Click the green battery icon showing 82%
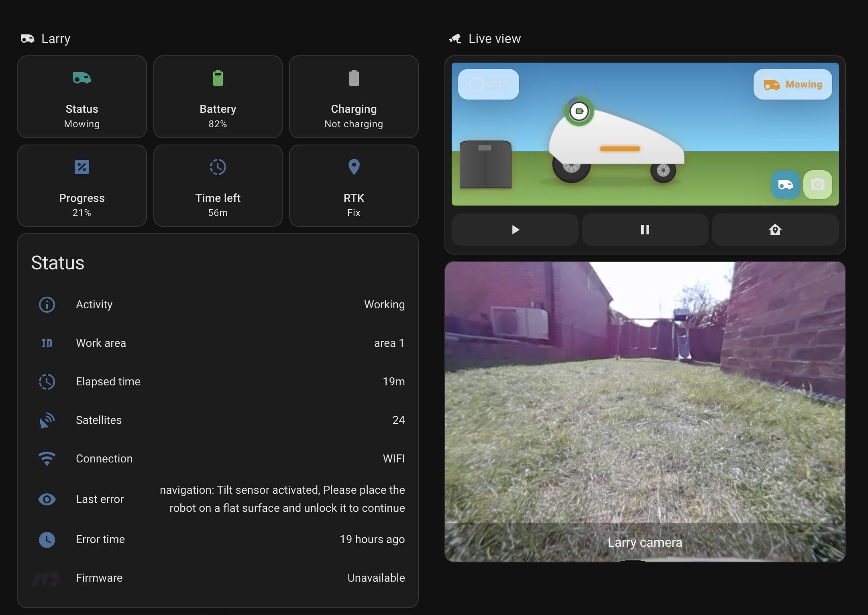Viewport: 868px width, 615px height. (218, 78)
